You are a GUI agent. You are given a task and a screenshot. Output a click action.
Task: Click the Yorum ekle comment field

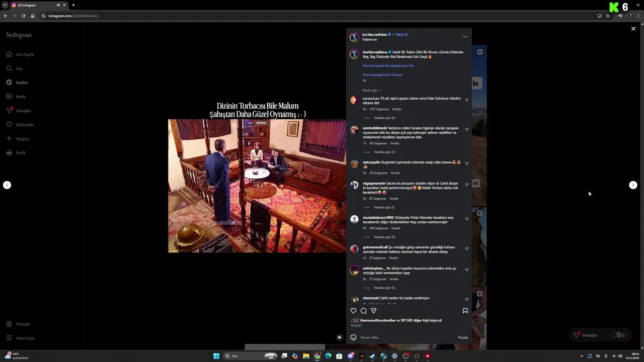click(408, 337)
